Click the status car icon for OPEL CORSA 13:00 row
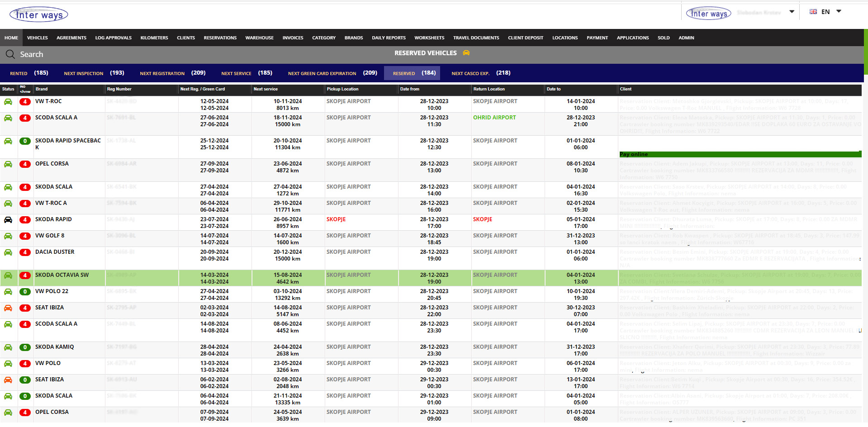This screenshot has width=868, height=427. (x=8, y=164)
